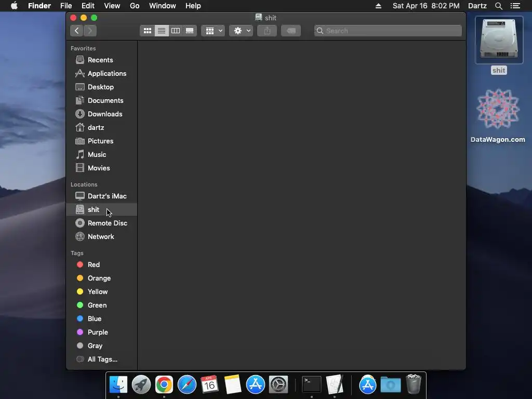Image resolution: width=532 pixels, height=399 pixels.
Task: Open Google Chrome from the Dock
Action: pyautogui.click(x=164, y=385)
